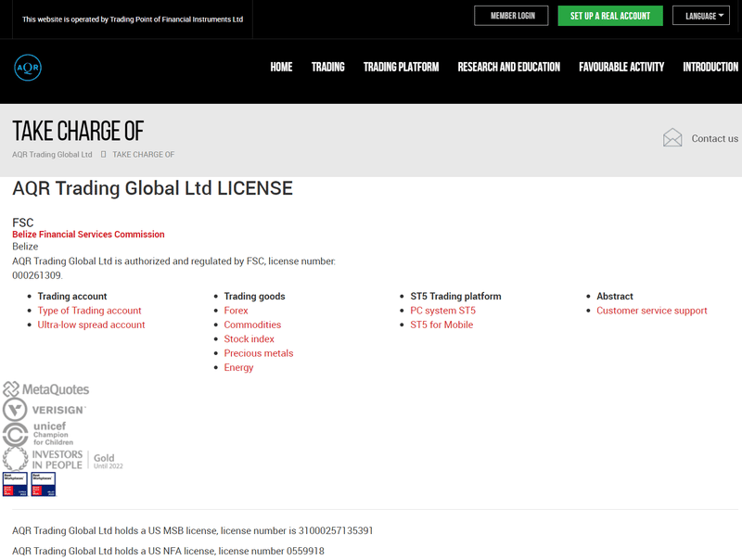742x560 pixels.
Task: Open the Favourable Activity menu
Action: (x=621, y=67)
